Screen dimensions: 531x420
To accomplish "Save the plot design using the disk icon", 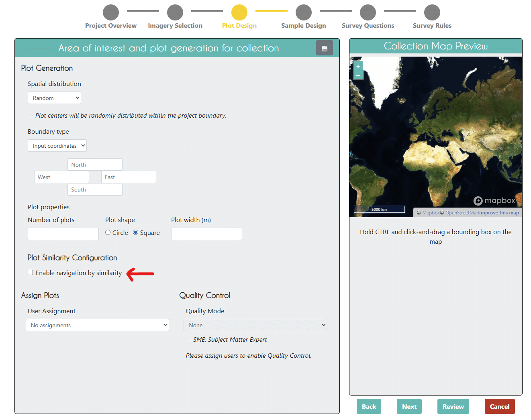I will [x=325, y=47].
